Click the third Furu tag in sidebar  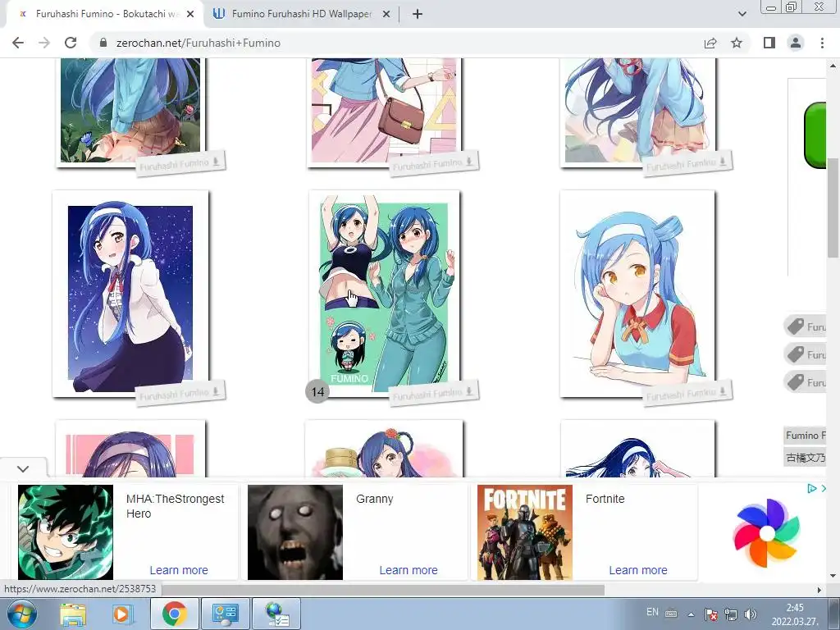(806, 382)
